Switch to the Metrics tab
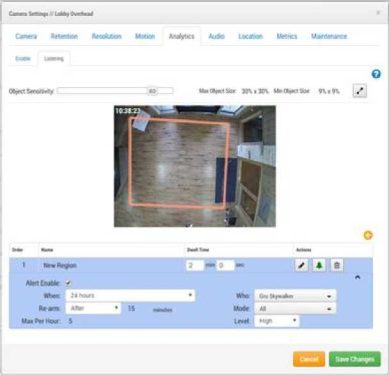389x375 pixels. [x=287, y=36]
